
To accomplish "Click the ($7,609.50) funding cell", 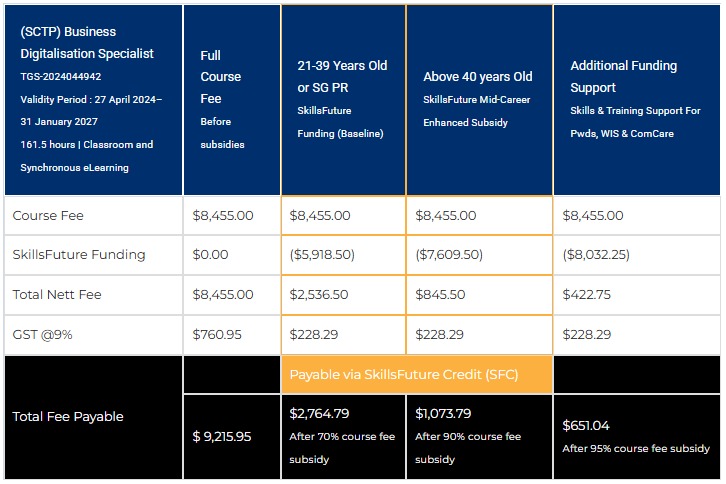I will click(x=449, y=255).
